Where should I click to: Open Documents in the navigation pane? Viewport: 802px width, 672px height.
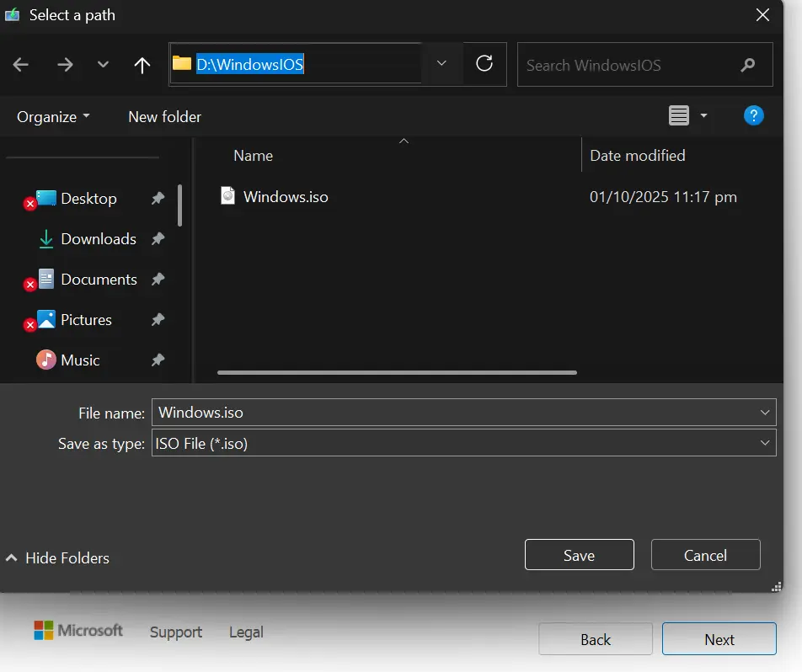(x=99, y=280)
